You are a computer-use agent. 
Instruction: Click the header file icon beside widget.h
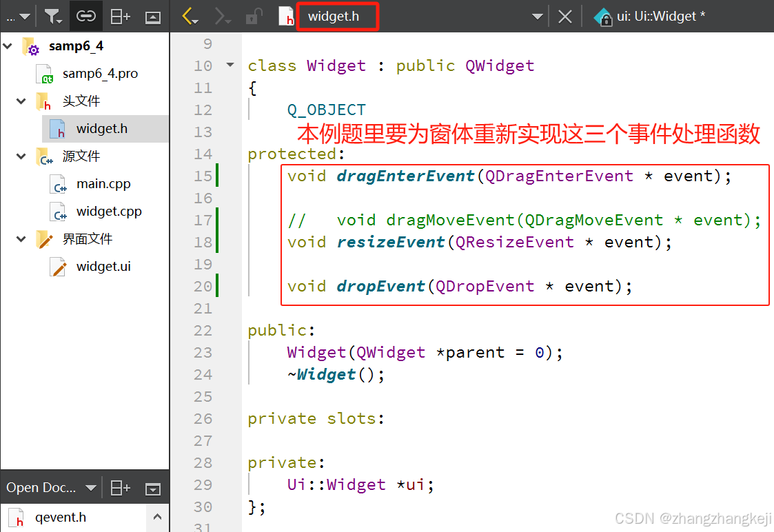click(x=286, y=17)
